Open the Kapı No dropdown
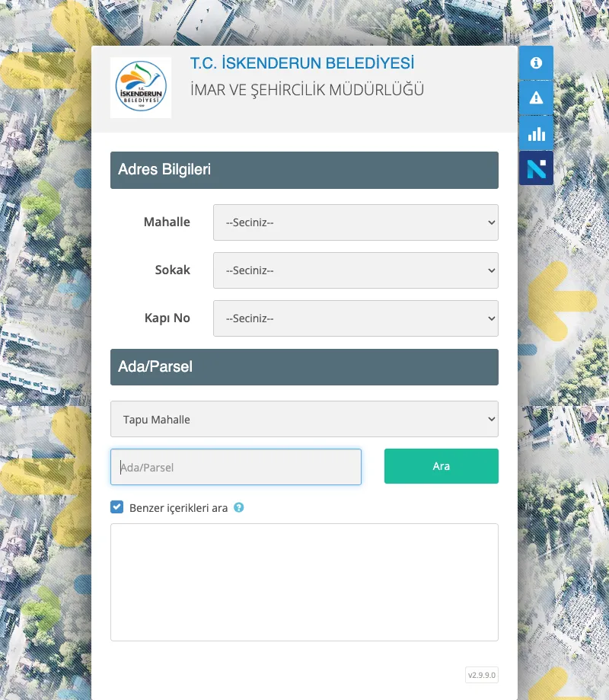 (356, 318)
